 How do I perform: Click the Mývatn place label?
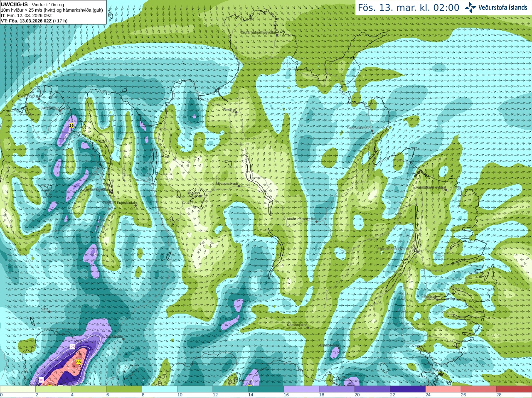(194, 193)
